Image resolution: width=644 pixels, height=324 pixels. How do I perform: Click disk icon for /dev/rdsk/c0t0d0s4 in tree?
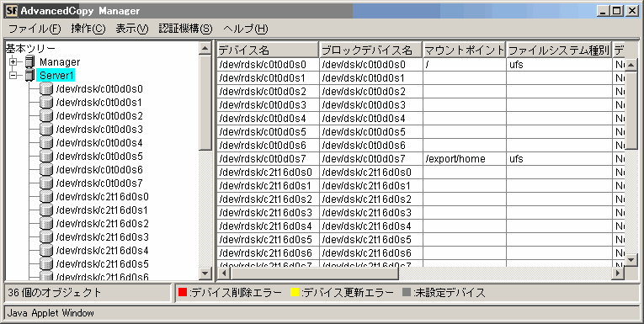pos(46,143)
